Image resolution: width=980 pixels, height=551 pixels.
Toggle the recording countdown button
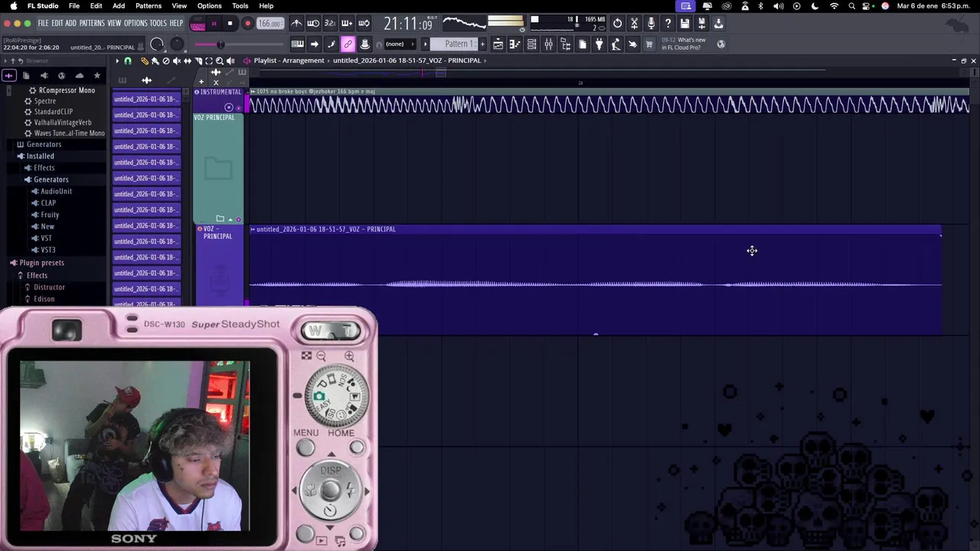point(330,23)
